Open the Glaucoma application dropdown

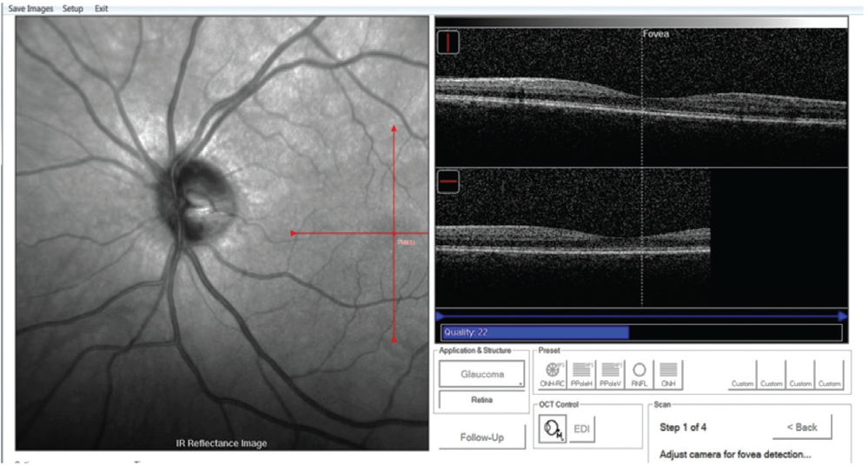(481, 374)
